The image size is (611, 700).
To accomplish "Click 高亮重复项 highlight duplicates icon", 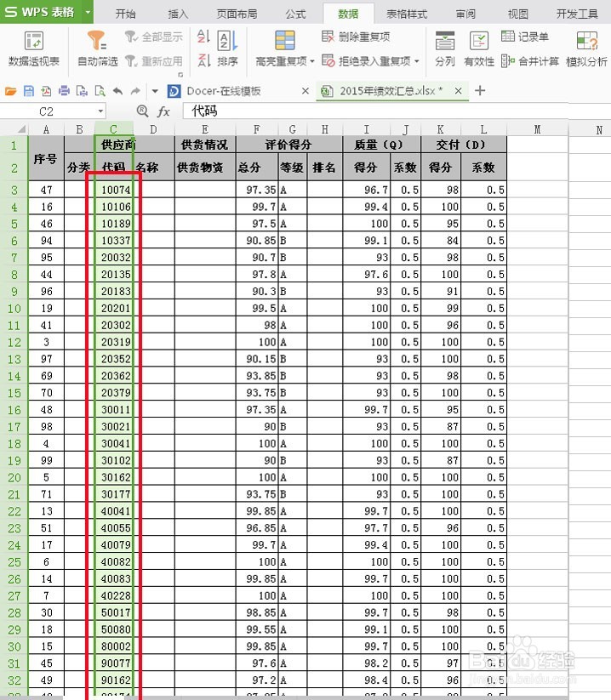I will 284,41.
